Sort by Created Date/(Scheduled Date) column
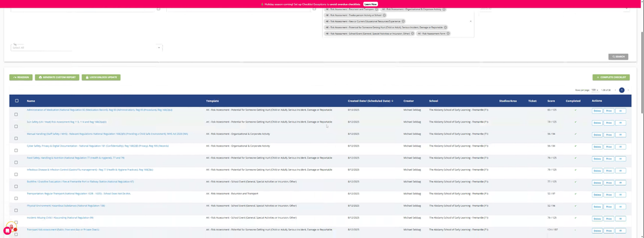644x238 pixels. click(370, 101)
